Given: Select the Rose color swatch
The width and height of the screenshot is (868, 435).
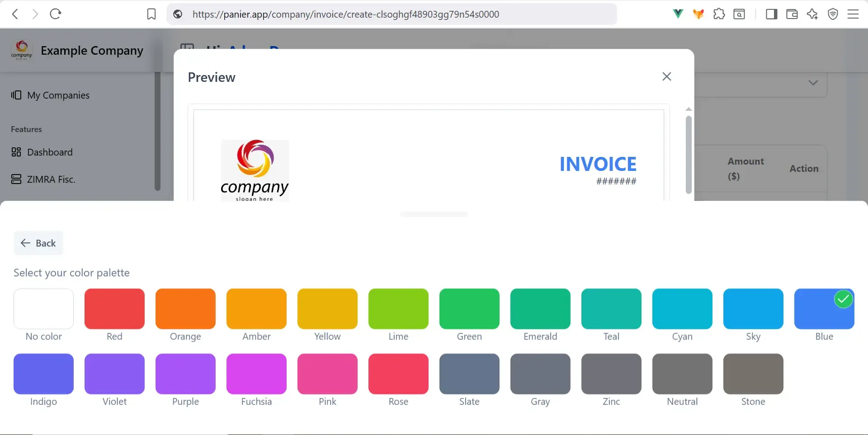Looking at the screenshot, I should pos(399,374).
